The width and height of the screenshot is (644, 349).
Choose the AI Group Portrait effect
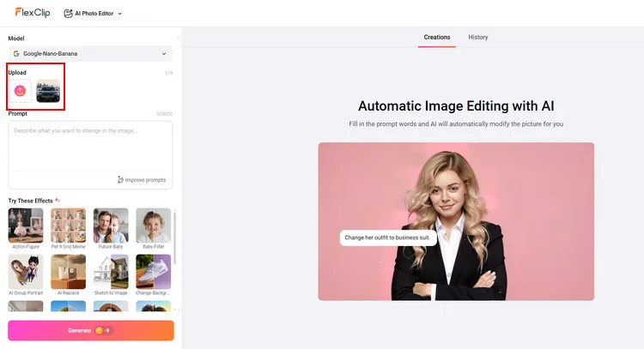[26, 274]
